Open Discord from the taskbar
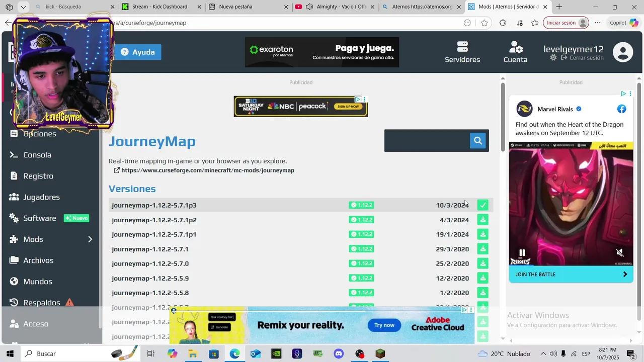The width and height of the screenshot is (644, 362). tap(339, 354)
